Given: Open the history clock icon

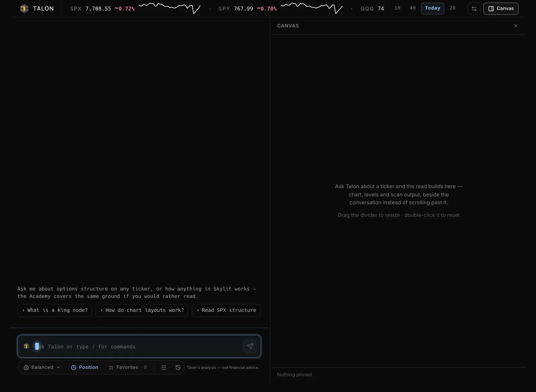Looking at the screenshot, I should (178, 368).
